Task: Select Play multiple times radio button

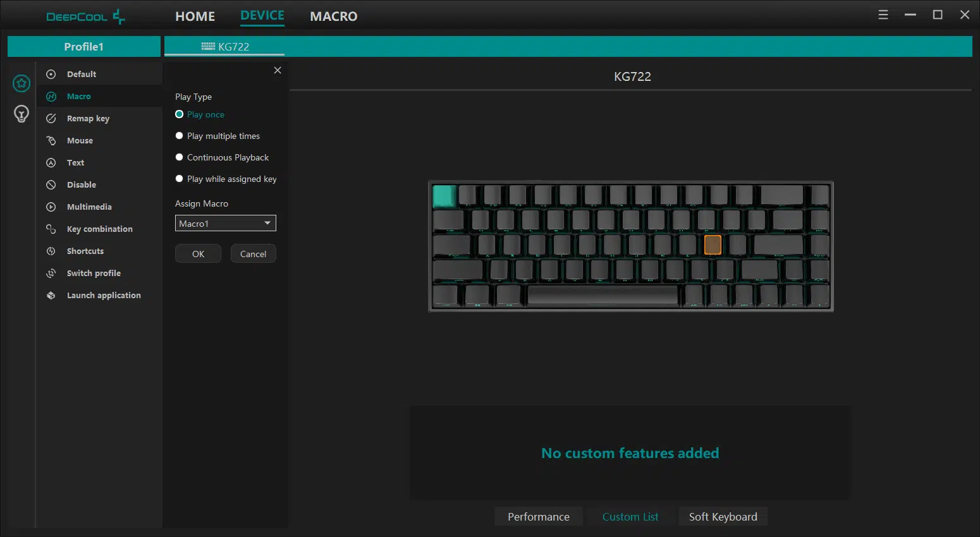Action: (180, 136)
